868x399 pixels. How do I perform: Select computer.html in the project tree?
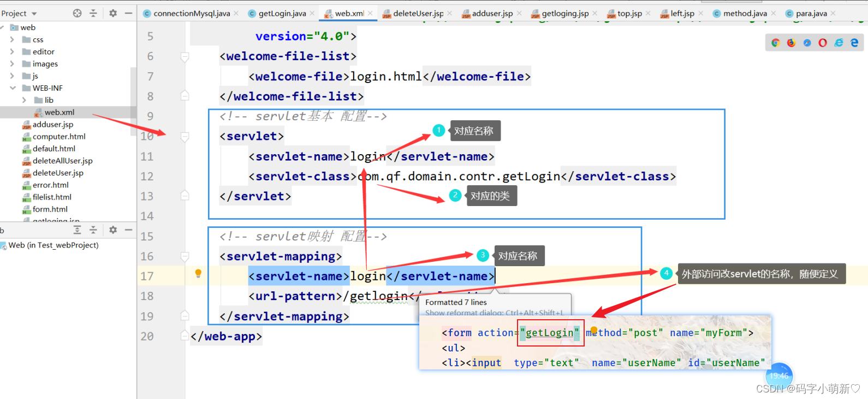coord(59,136)
